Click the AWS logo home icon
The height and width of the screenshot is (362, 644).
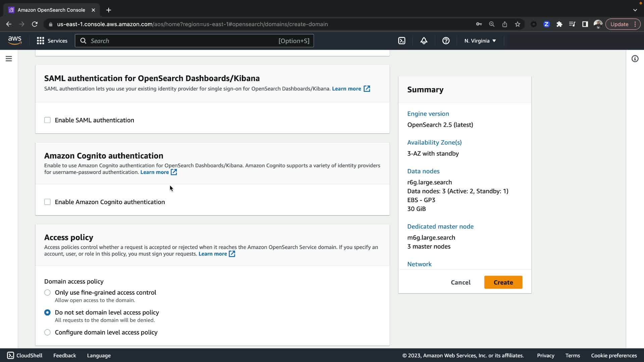coord(15,40)
